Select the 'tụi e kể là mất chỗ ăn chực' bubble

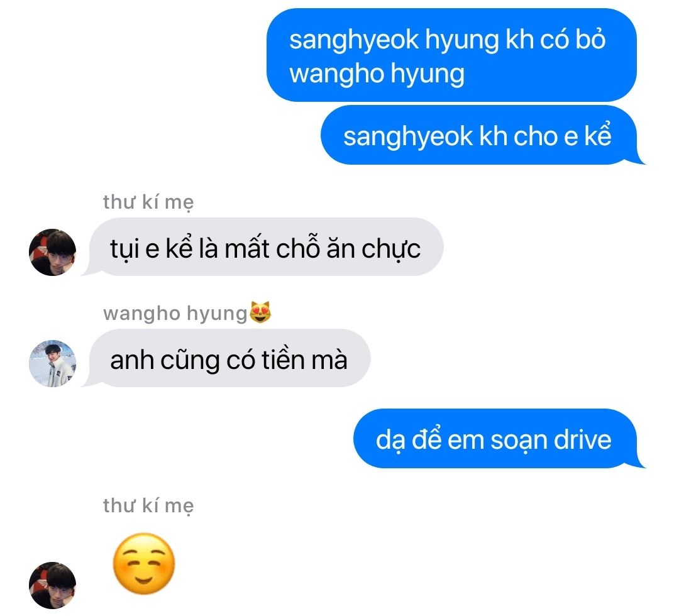click(264, 247)
